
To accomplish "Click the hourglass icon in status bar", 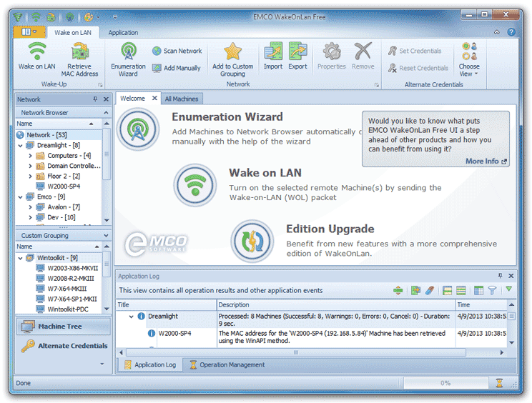I will coord(499,383).
